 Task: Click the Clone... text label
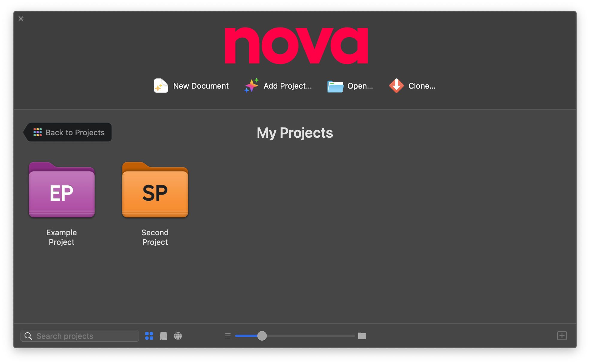(x=422, y=86)
